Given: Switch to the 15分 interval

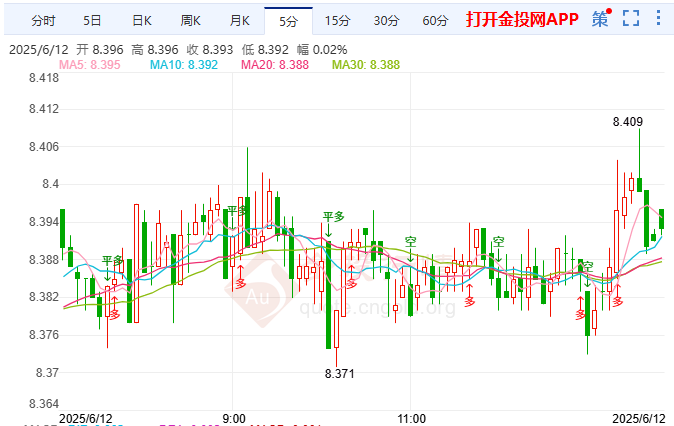Looking at the screenshot, I should [x=337, y=20].
